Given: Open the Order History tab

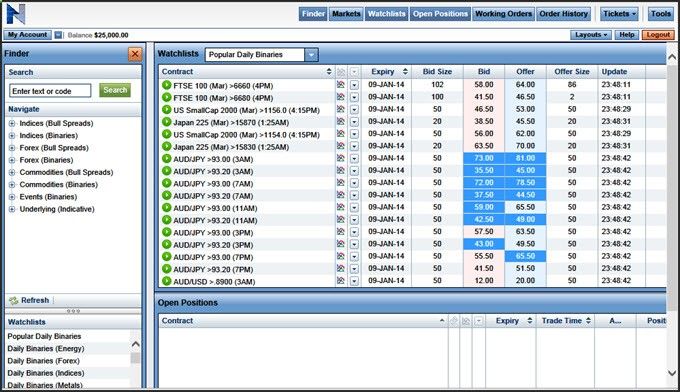Looking at the screenshot, I should [x=563, y=14].
